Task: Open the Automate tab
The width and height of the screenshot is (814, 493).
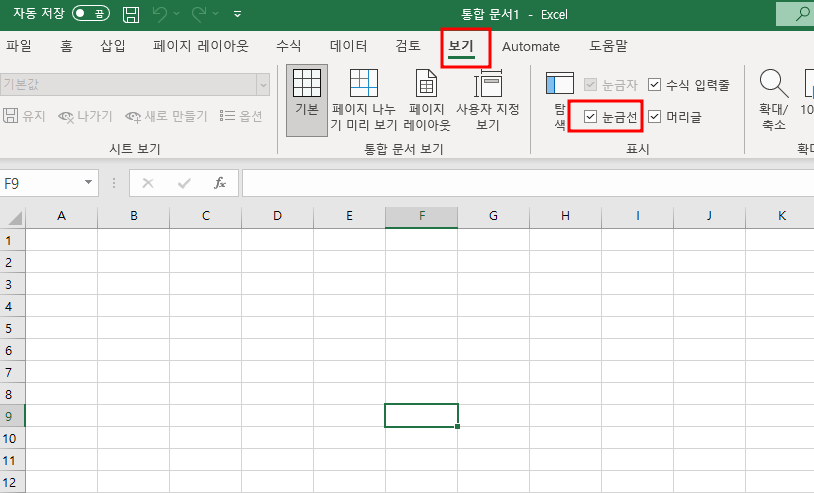Action: point(531,46)
